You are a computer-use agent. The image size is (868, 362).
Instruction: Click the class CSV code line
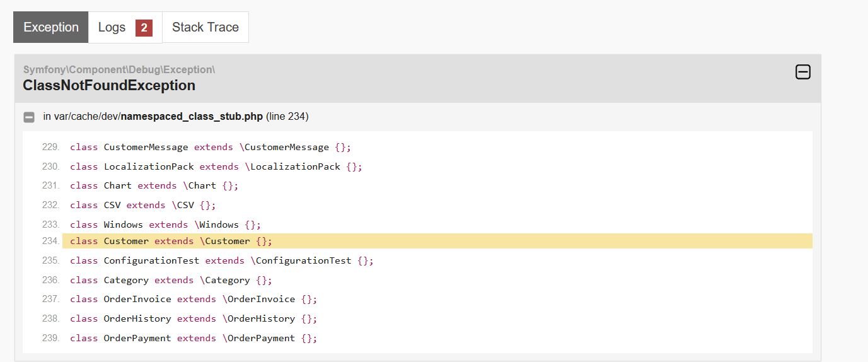(x=143, y=205)
